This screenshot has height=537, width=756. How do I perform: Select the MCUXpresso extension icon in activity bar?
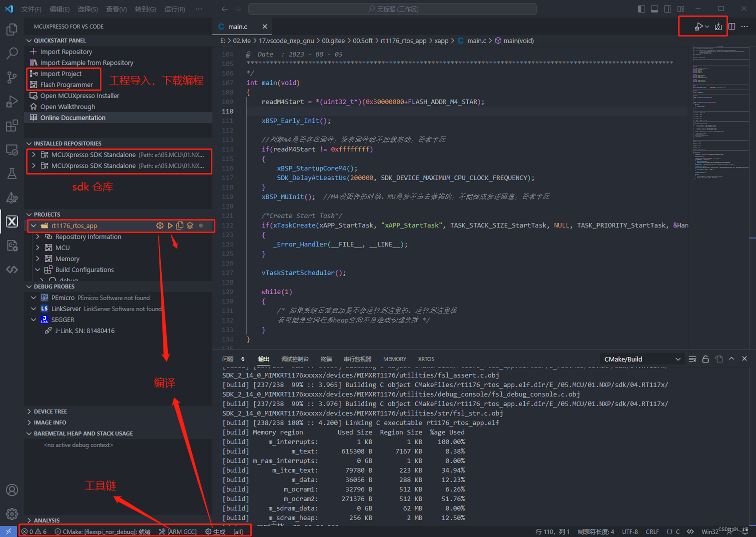(11, 221)
